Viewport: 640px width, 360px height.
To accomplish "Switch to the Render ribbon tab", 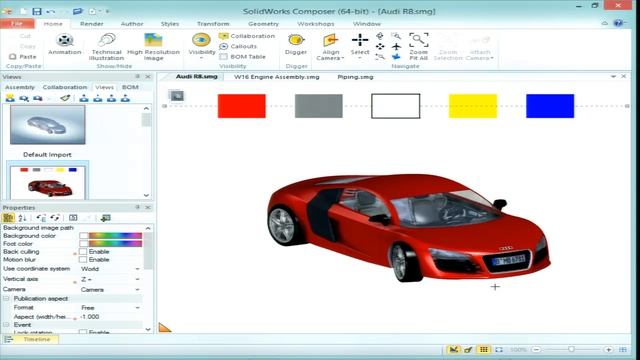I will pyautogui.click(x=92, y=24).
